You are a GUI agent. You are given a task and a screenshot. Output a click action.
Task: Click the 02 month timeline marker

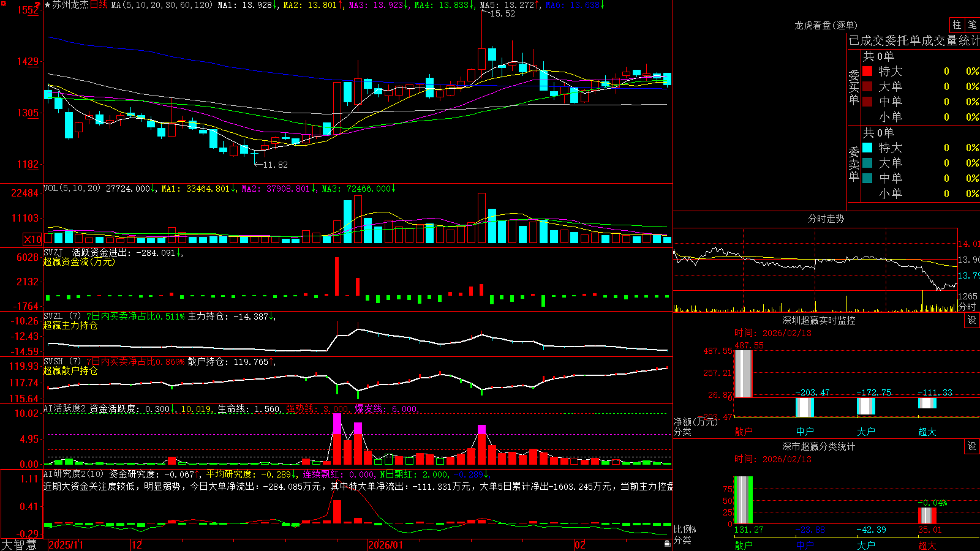pyautogui.click(x=579, y=545)
